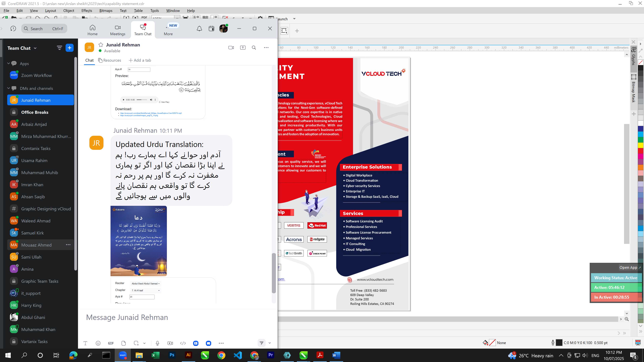Click Open App in the time tracker widget
The width and height of the screenshot is (644, 362).
pyautogui.click(x=630, y=267)
